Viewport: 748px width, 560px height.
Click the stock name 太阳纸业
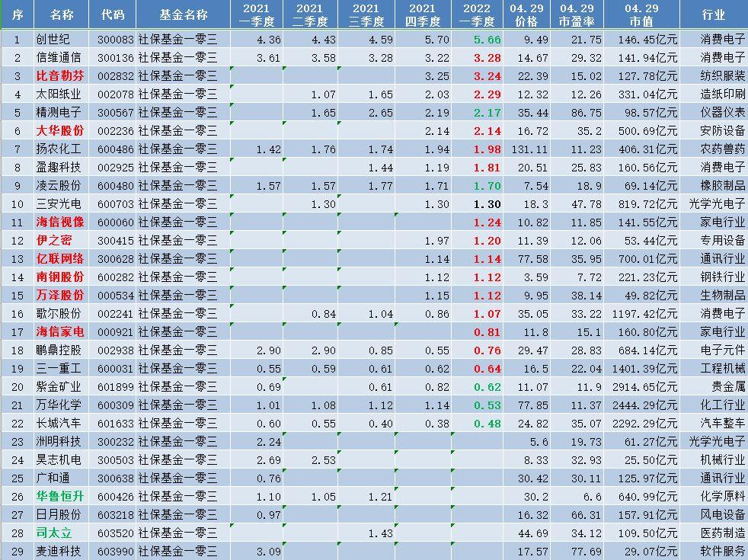pyautogui.click(x=59, y=94)
